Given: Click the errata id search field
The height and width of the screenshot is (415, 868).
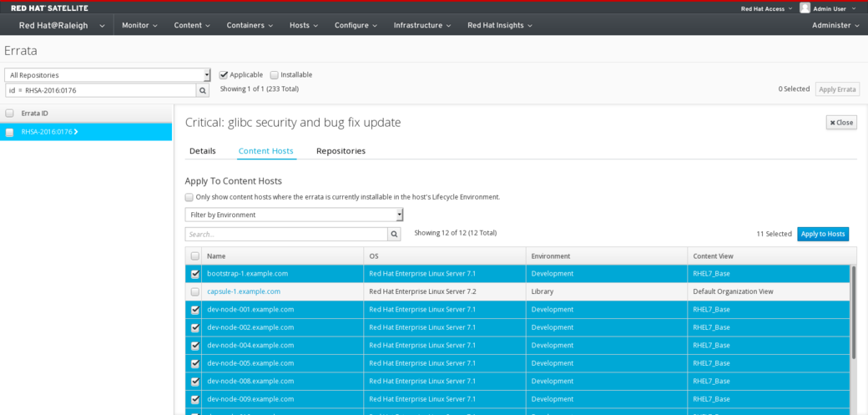Looking at the screenshot, I should (101, 90).
